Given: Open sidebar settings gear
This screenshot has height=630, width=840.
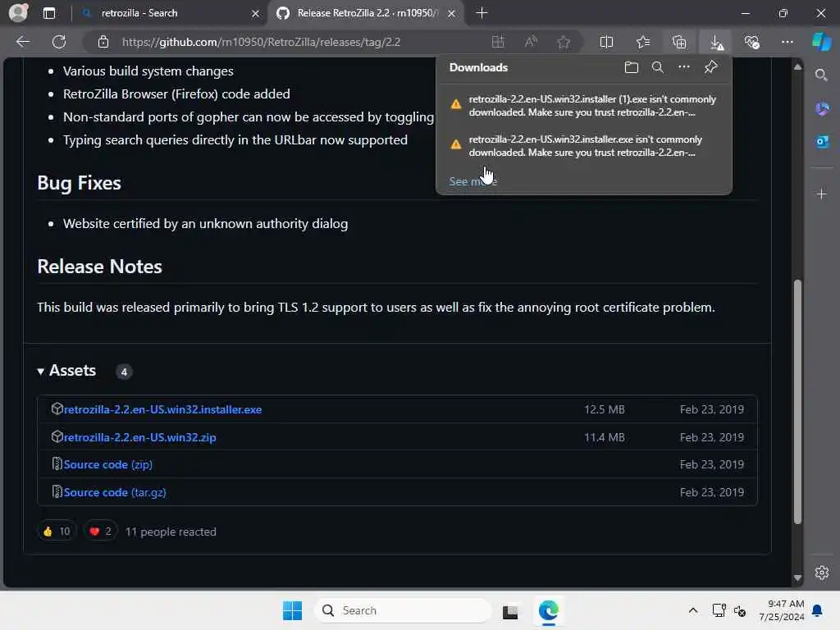Looking at the screenshot, I should click(822, 573).
